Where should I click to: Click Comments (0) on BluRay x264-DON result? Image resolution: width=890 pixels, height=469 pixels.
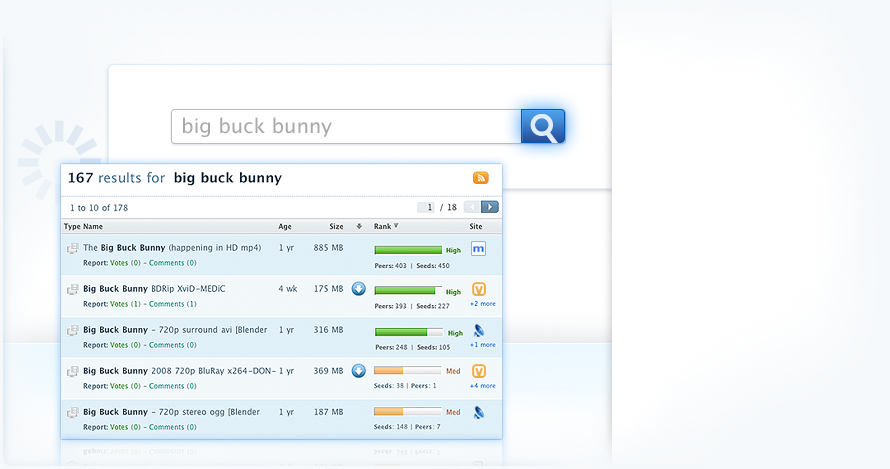point(173,386)
